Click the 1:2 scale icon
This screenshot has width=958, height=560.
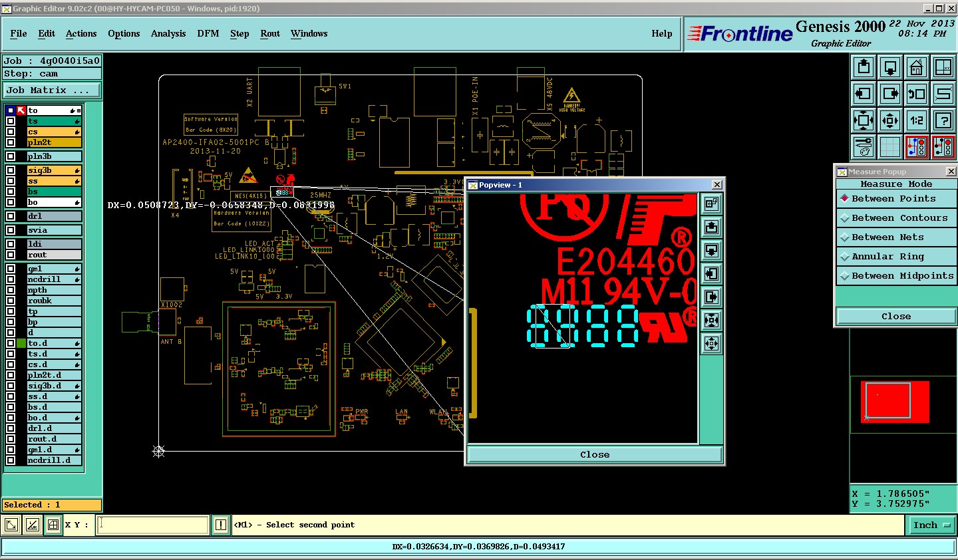(917, 120)
